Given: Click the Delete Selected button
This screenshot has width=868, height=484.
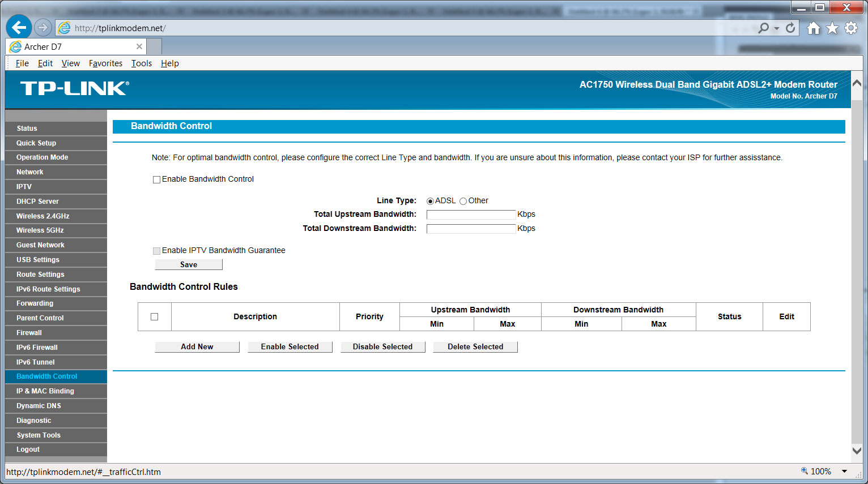Looking at the screenshot, I should click(x=475, y=346).
